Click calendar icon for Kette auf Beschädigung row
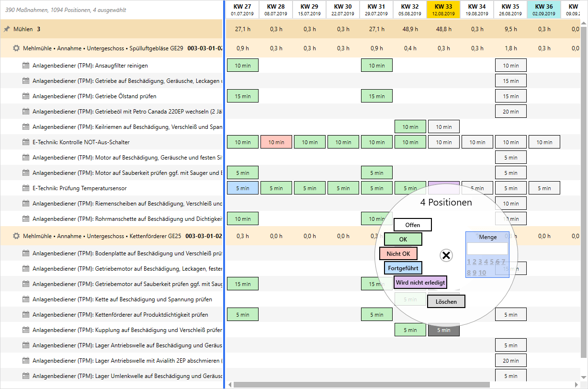 click(x=26, y=299)
